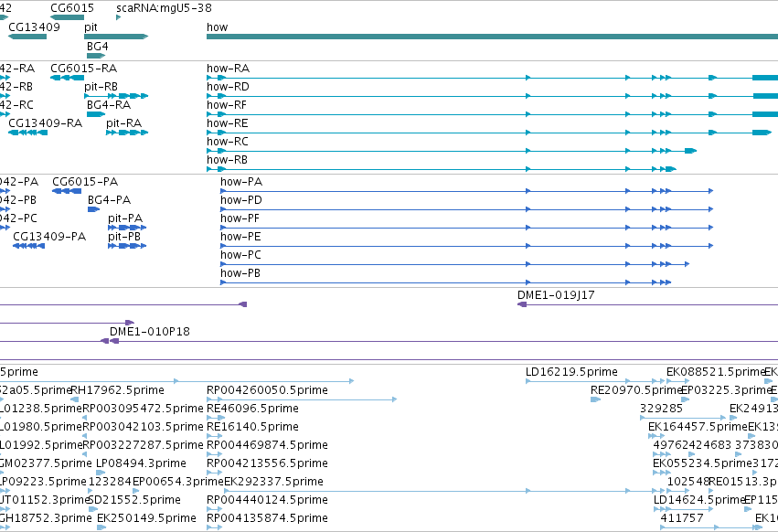
Task: Click EST LP08494.3prime
Action: coord(141,463)
